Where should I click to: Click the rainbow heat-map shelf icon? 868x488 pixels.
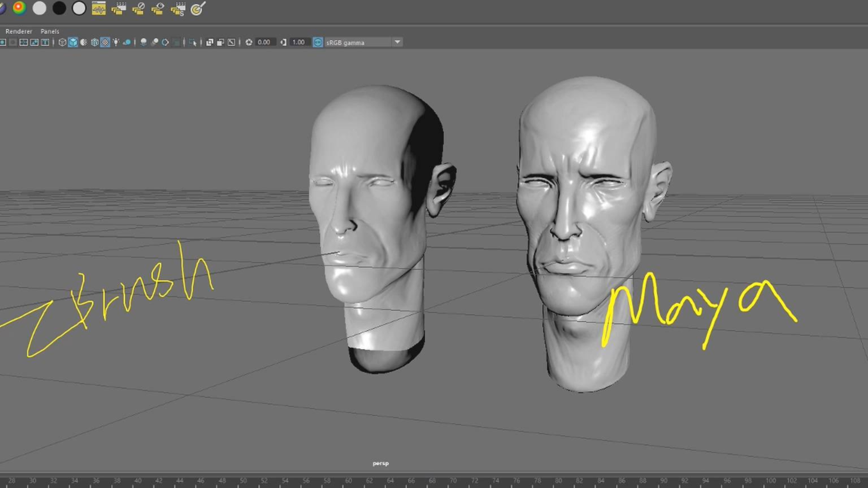pos(19,8)
